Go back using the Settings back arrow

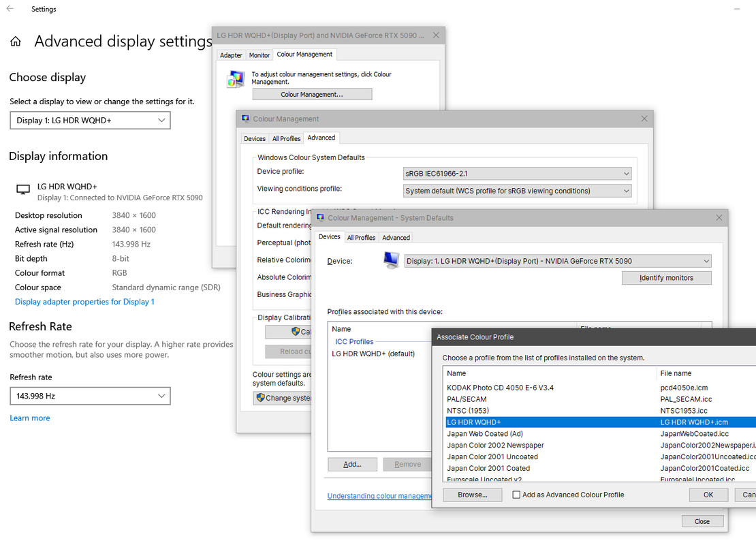coord(10,9)
